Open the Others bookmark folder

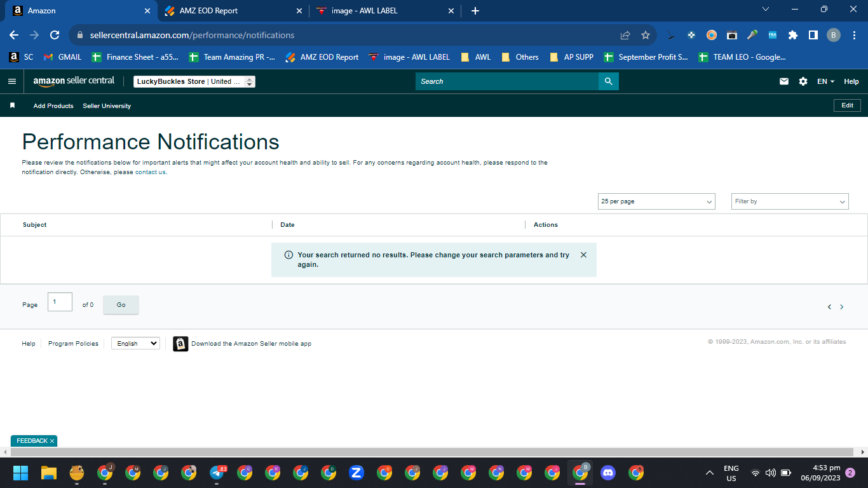(x=520, y=57)
